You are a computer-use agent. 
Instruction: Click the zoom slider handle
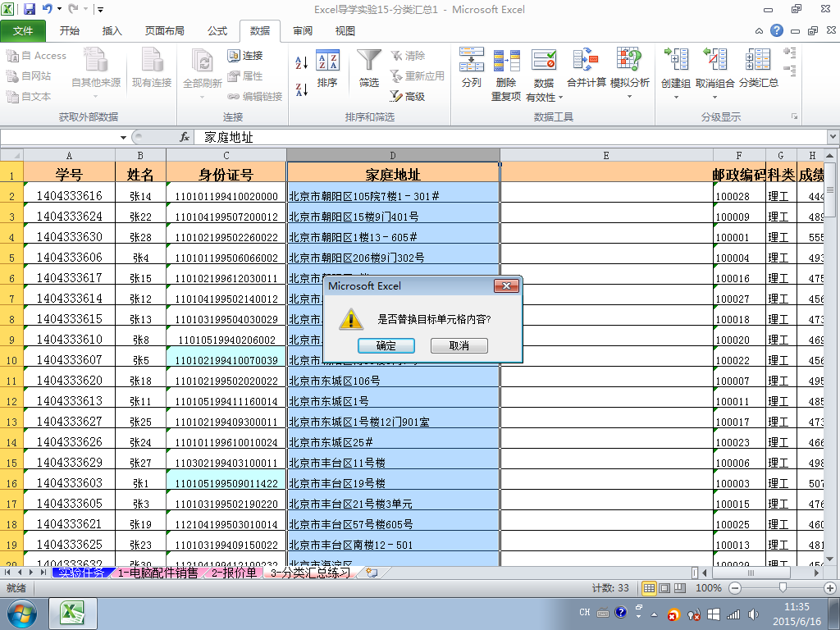tap(783, 588)
